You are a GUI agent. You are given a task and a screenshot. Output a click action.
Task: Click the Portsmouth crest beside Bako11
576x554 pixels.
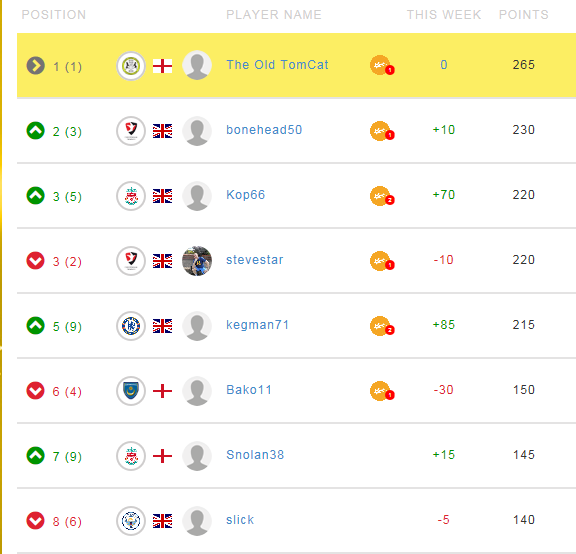[131, 391]
